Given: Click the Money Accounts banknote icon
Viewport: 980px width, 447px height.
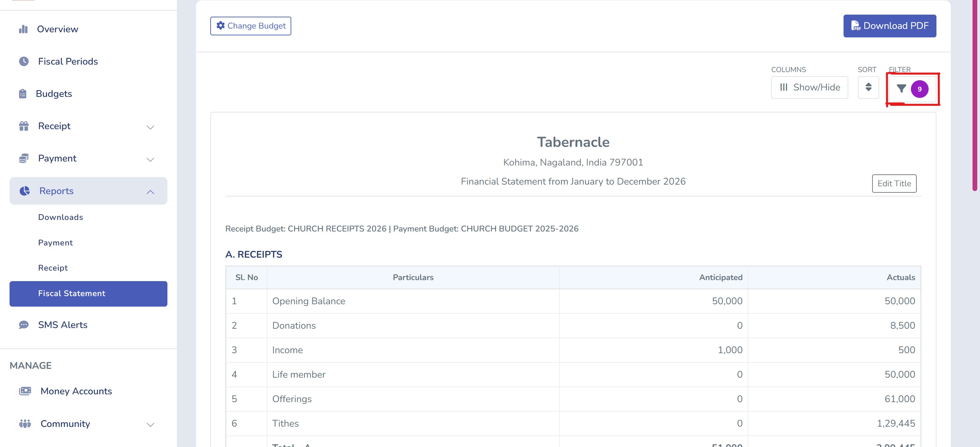Looking at the screenshot, I should coord(25,391).
